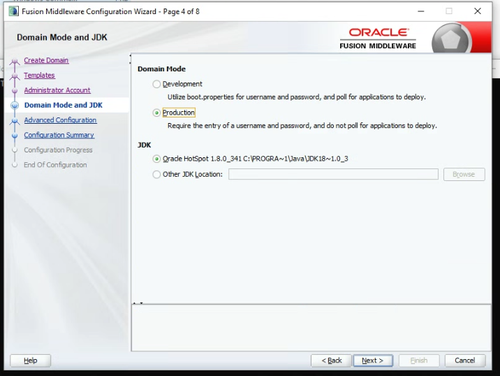Select the Production domain mode radio button
This screenshot has width=500, height=376.
(x=156, y=113)
